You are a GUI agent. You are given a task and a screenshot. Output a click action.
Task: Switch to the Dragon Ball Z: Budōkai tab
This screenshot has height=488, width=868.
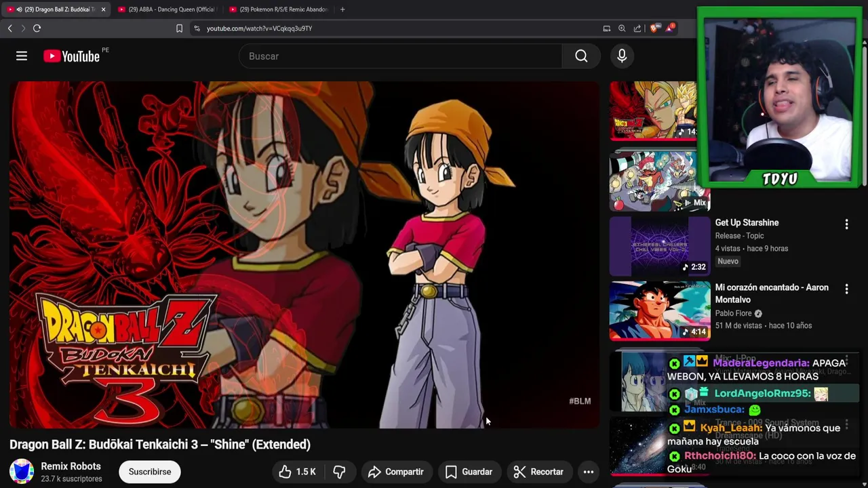56,9
